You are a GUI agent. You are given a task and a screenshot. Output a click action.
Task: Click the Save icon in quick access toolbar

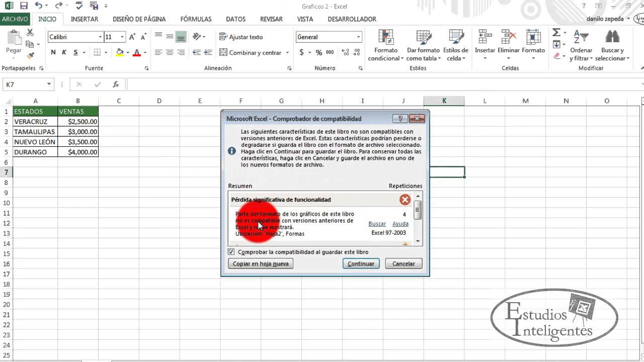[23, 6]
